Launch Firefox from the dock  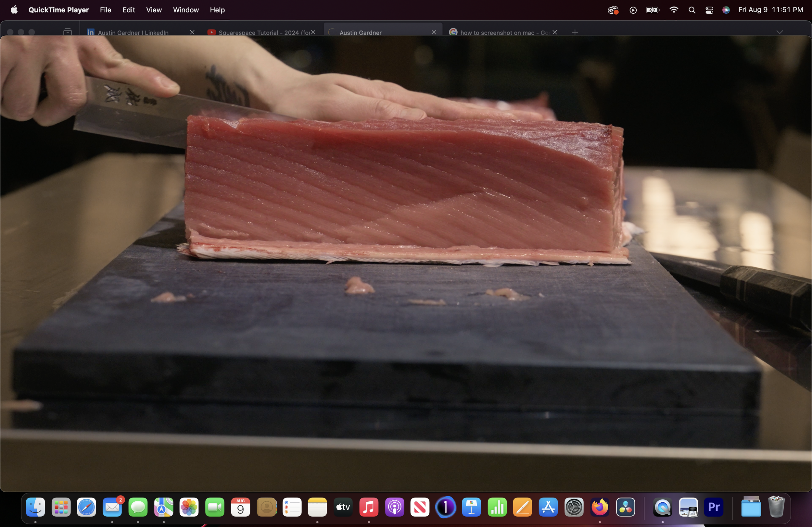coord(600,507)
